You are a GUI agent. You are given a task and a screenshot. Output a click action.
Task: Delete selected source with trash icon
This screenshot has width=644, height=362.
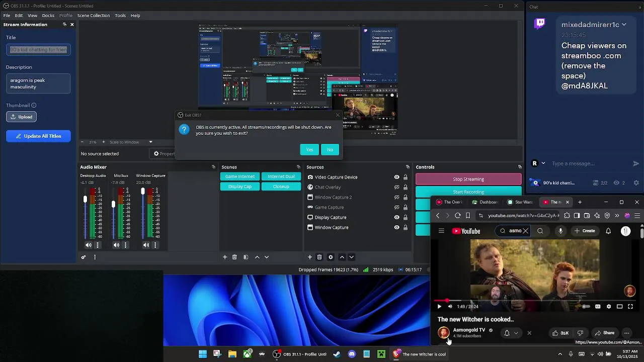[x=319, y=257]
